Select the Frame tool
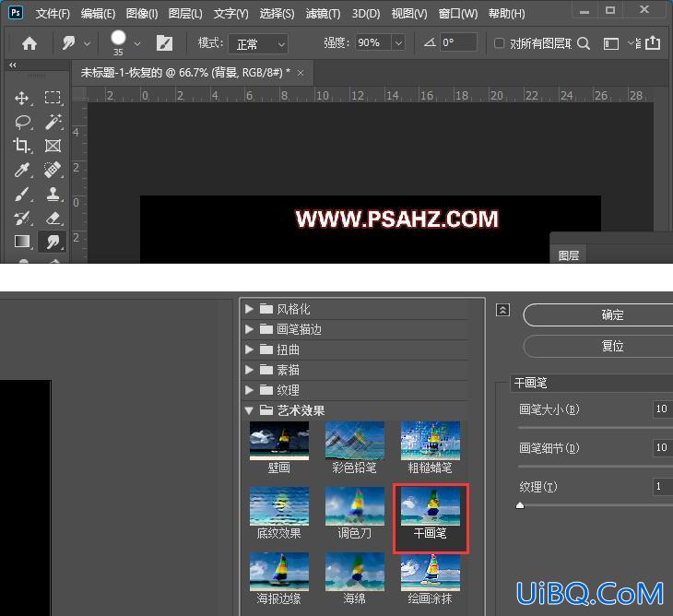The image size is (673, 616). point(53,146)
